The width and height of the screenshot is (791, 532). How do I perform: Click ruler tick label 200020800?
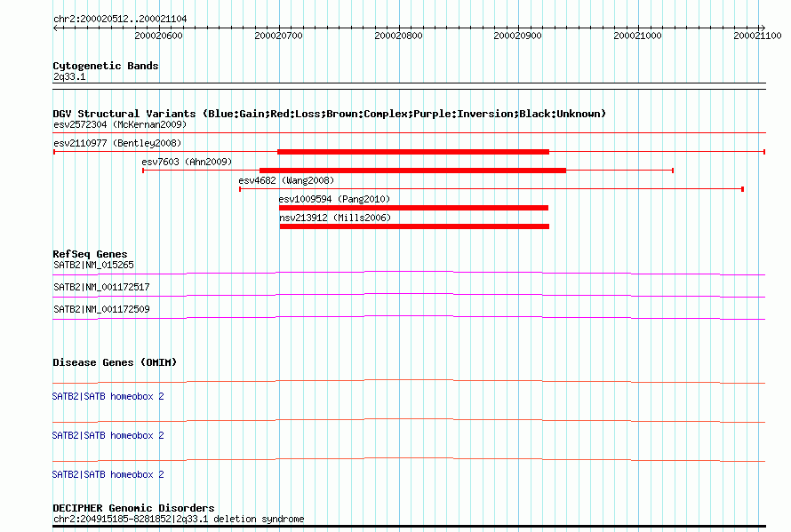pyautogui.click(x=398, y=36)
